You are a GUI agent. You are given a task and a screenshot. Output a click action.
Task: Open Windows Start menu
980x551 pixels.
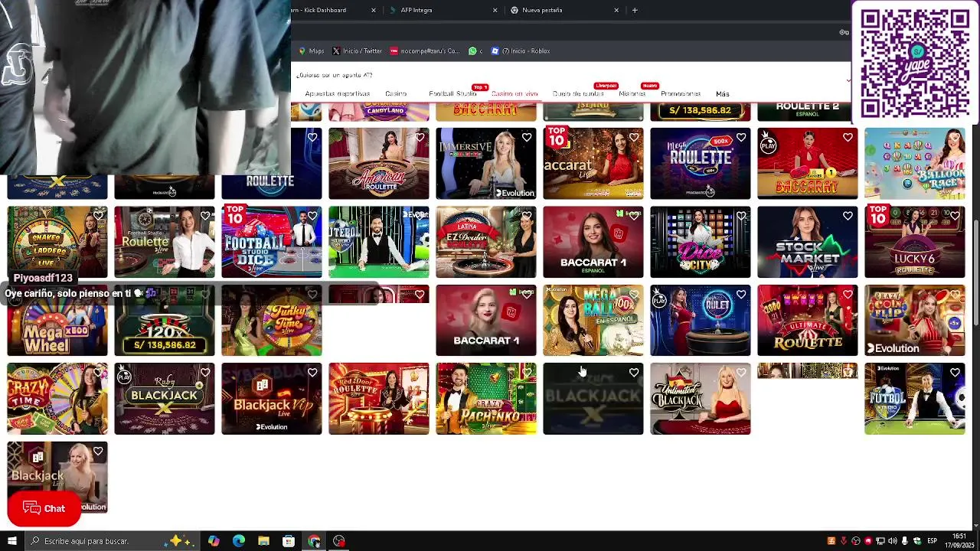[x=12, y=541]
